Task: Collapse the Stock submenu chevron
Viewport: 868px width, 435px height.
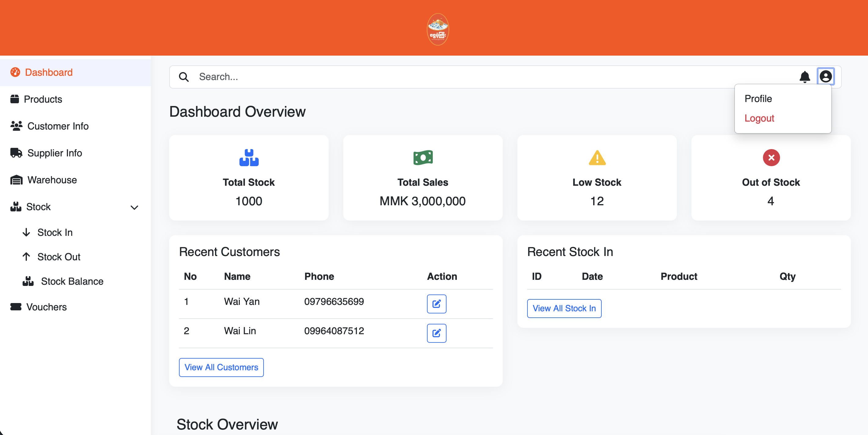Action: click(134, 207)
